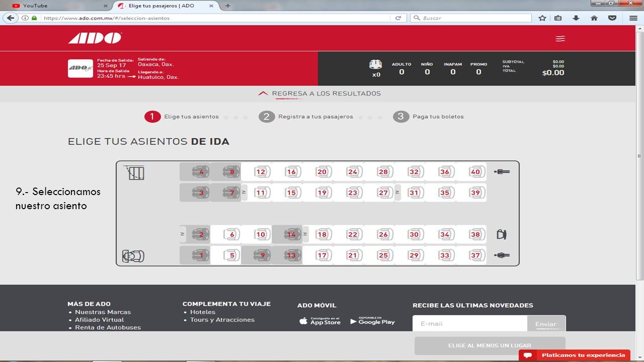Select seat 23
644x362 pixels.
pyautogui.click(x=353, y=193)
